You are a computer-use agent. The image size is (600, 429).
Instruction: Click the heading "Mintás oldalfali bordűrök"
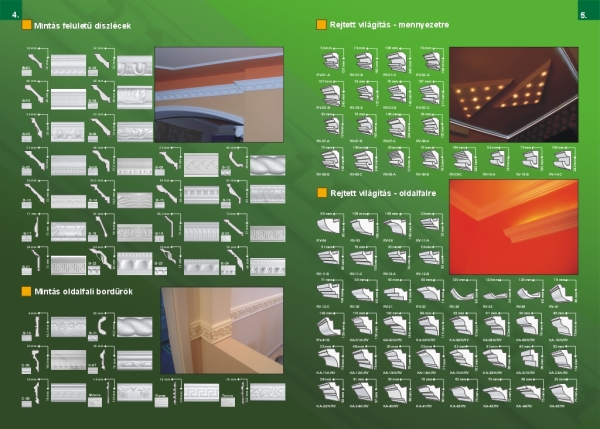tap(84, 292)
